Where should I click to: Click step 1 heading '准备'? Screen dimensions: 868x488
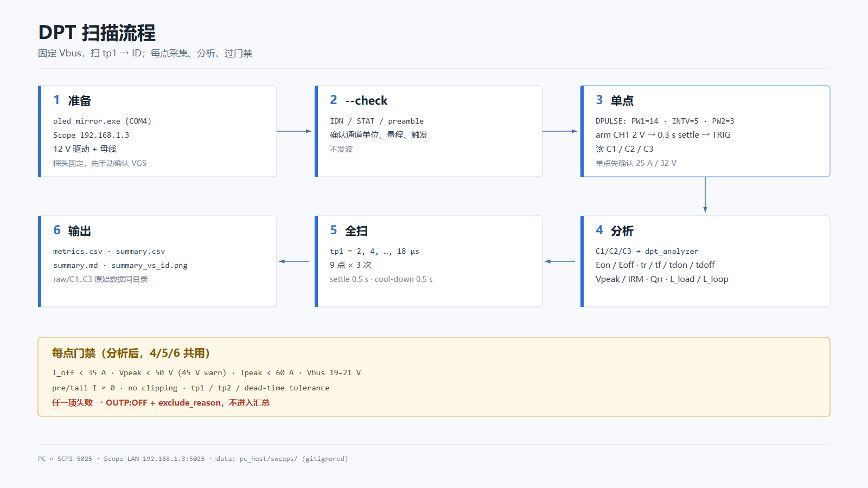[80, 101]
